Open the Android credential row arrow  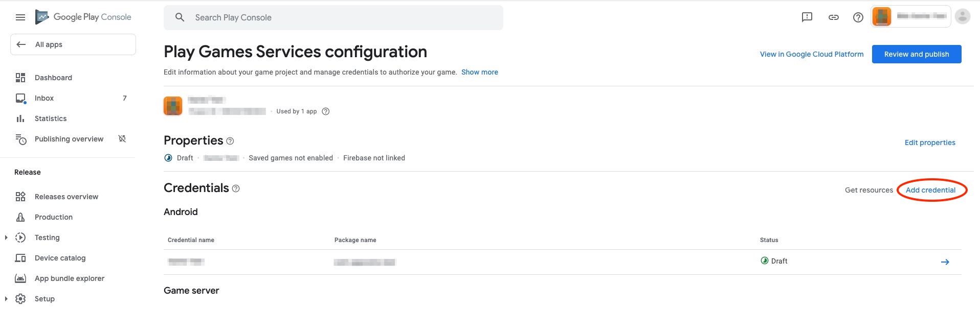(945, 262)
